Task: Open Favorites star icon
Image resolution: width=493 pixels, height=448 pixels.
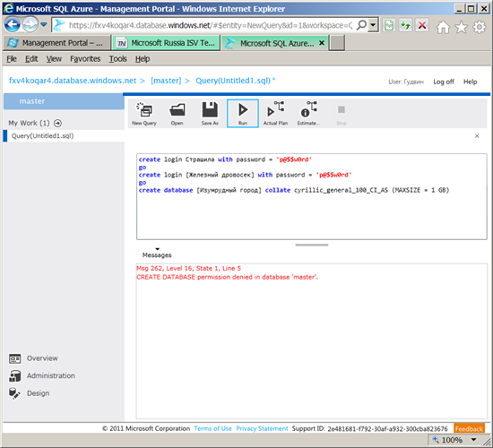Action: 462,28
